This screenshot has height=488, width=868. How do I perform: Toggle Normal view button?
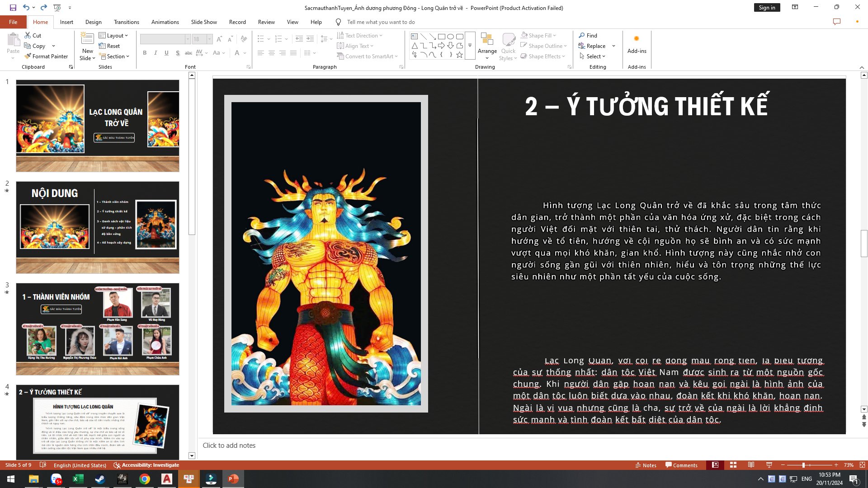(x=715, y=465)
